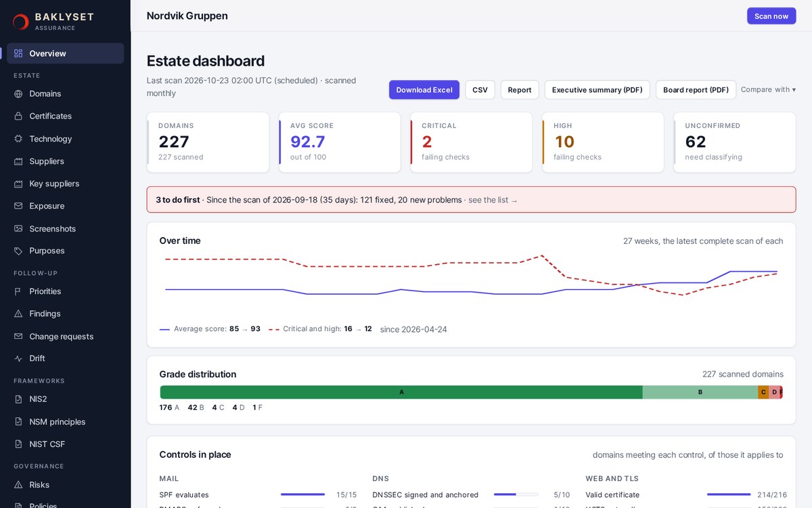Click the Purposes tag icon

[18, 251]
